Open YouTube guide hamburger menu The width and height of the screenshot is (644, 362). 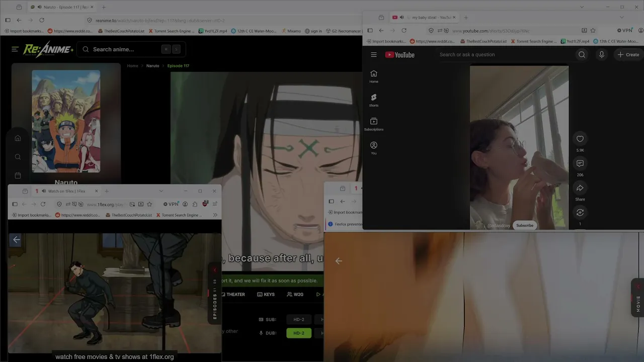(374, 55)
